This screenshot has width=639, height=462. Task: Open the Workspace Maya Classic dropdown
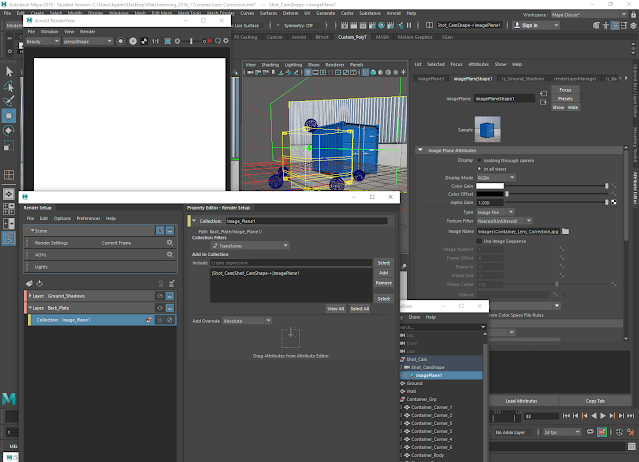(589, 15)
